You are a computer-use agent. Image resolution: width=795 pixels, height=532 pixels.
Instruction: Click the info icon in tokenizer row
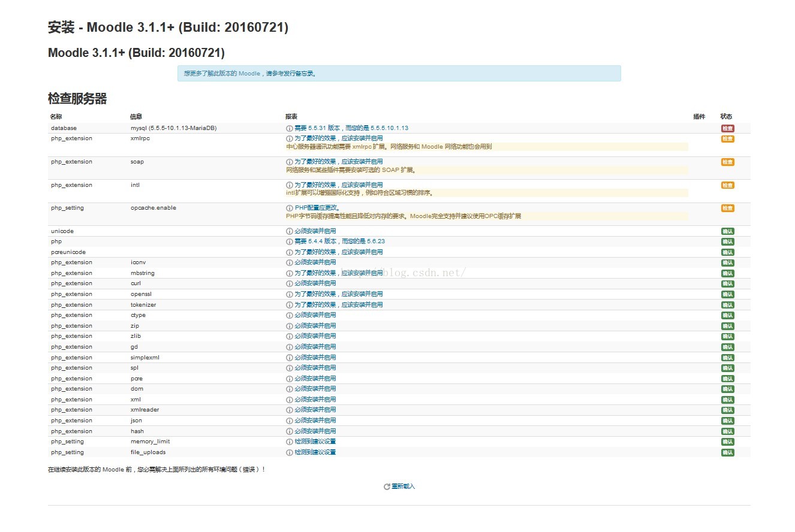point(290,305)
